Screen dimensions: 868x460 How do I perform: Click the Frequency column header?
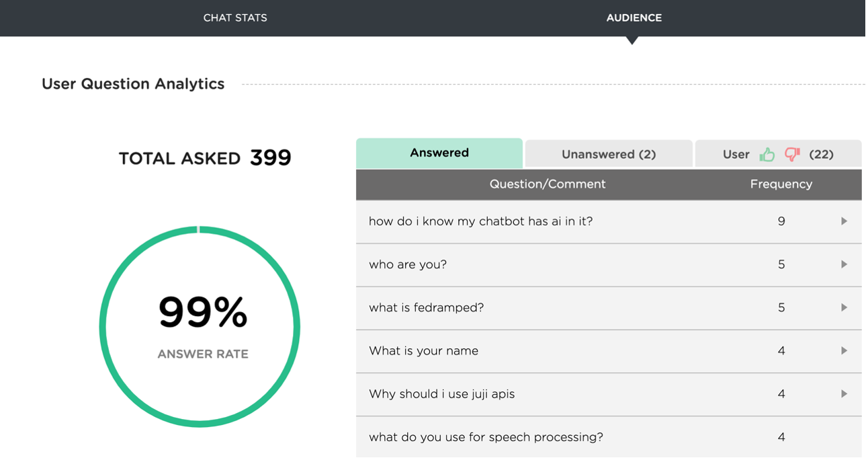click(781, 184)
